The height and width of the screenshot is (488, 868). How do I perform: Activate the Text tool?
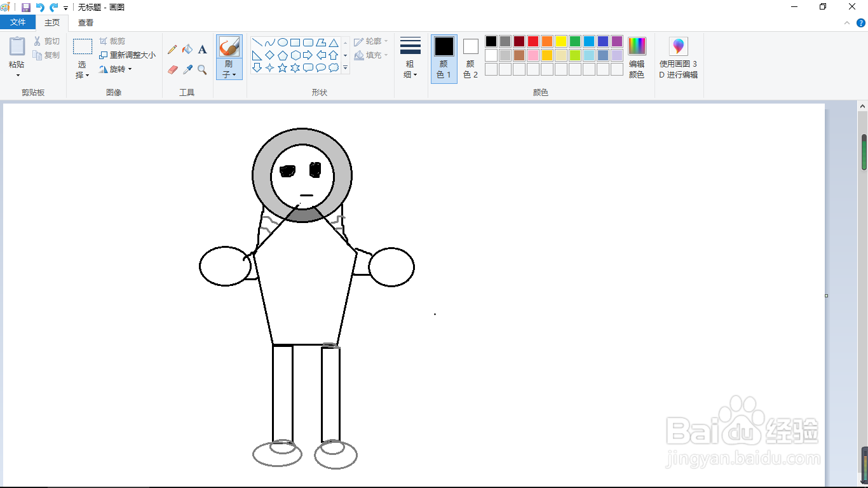[203, 50]
